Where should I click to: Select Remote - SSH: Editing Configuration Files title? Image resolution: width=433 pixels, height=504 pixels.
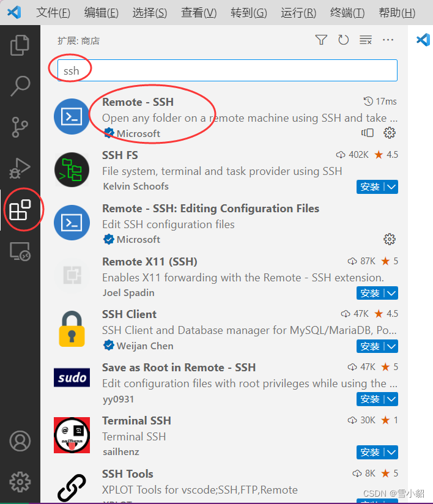[210, 209]
